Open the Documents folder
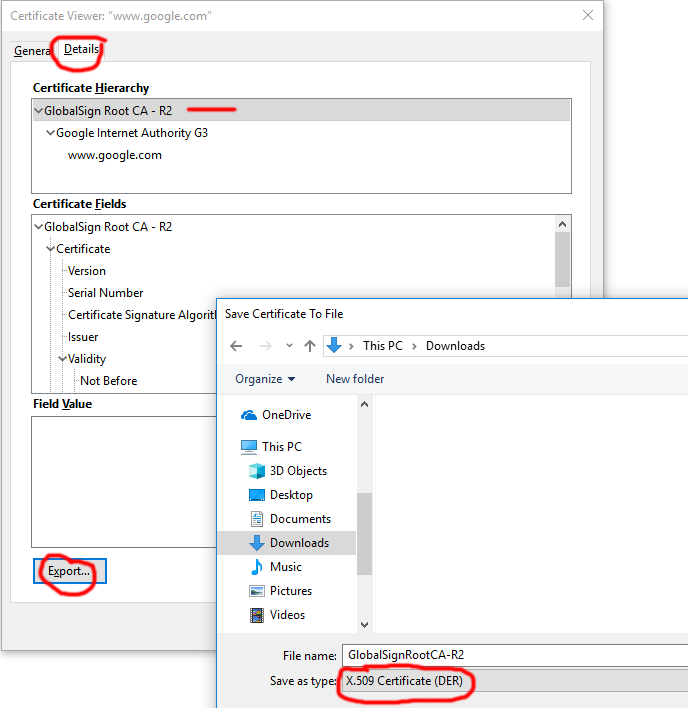This screenshot has height=708, width=688. (x=300, y=519)
